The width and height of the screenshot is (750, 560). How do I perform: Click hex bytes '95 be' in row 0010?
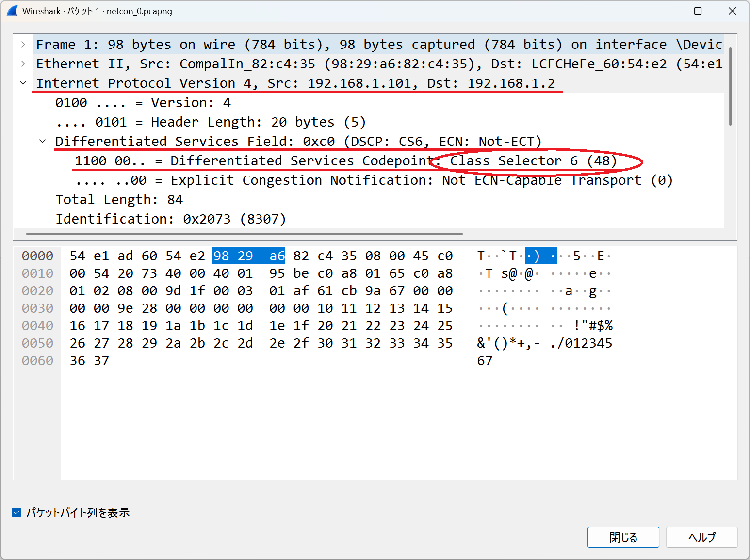coord(289,273)
